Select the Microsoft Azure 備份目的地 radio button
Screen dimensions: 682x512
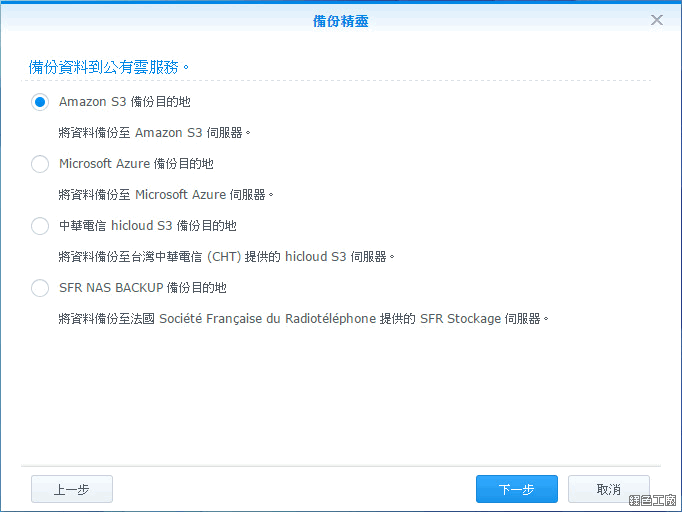click(x=40, y=164)
